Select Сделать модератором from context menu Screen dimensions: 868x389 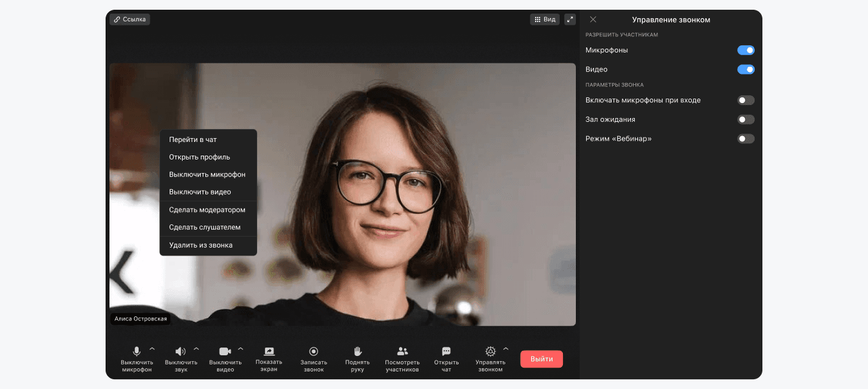(207, 210)
